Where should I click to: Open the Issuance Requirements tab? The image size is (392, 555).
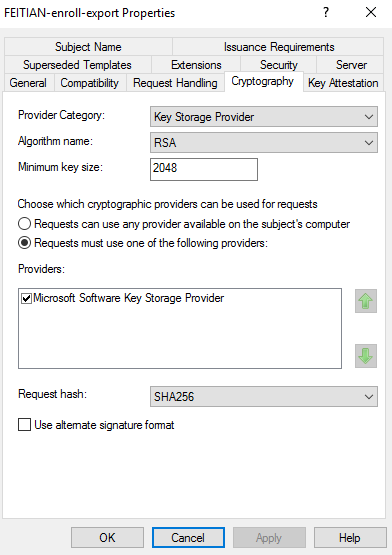tap(279, 47)
